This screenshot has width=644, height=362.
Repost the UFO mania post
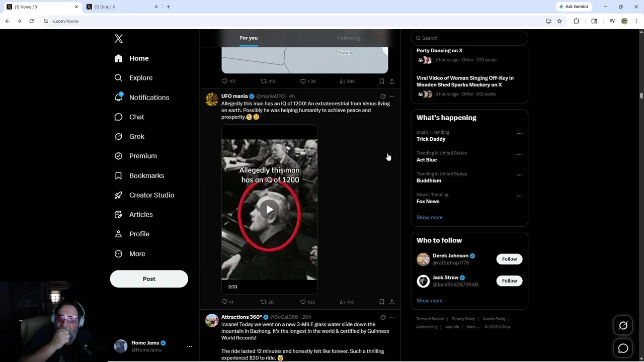(267, 302)
